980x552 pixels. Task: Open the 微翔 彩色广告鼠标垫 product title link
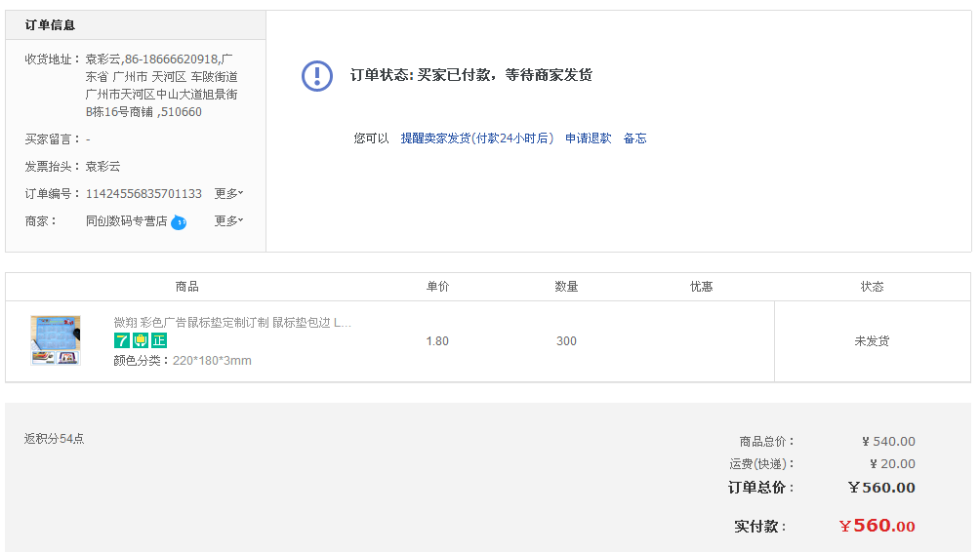232,322
